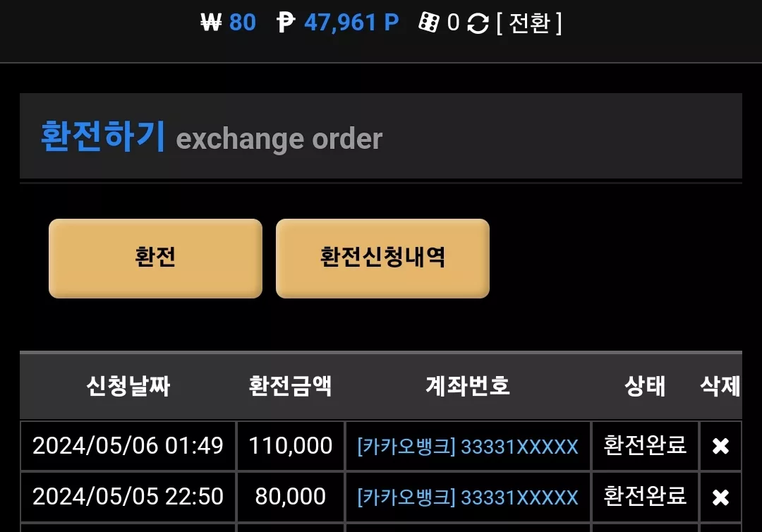Click the [ 전환 ] conversion link

pyautogui.click(x=529, y=23)
